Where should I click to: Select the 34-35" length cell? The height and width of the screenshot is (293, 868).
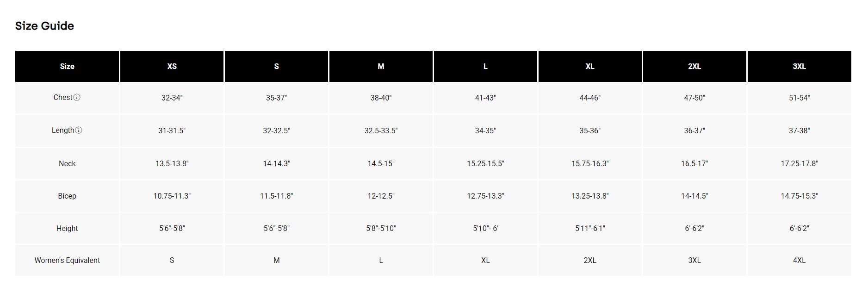pyautogui.click(x=485, y=131)
